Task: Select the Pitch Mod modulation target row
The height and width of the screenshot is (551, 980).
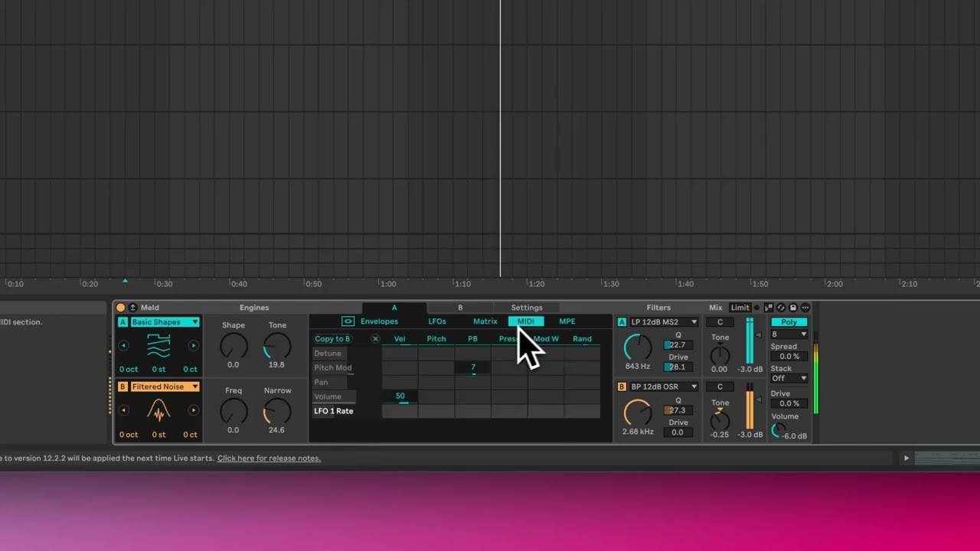Action: click(333, 368)
